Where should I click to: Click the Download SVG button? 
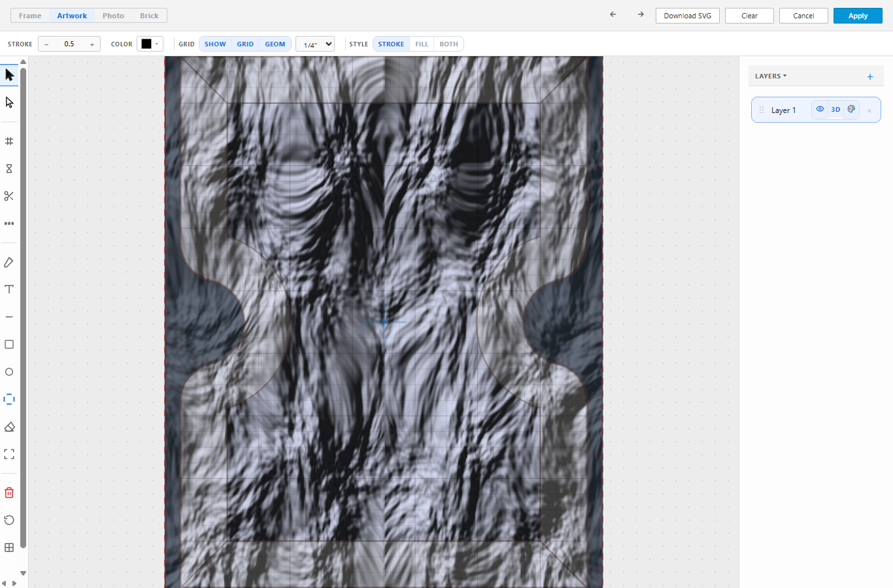pos(688,16)
